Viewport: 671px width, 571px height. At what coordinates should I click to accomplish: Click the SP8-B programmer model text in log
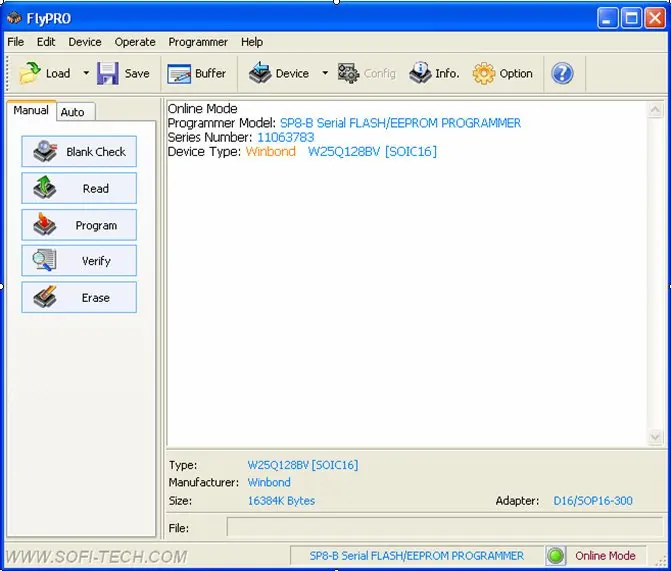pos(400,123)
